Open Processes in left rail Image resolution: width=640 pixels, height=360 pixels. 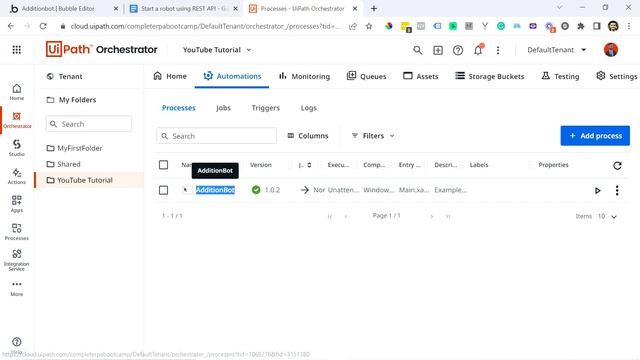coord(17,232)
